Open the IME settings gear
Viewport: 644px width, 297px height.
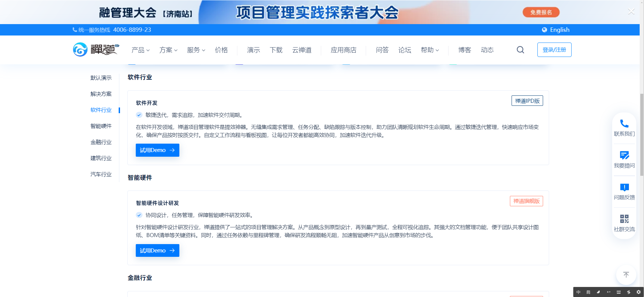tap(638, 292)
